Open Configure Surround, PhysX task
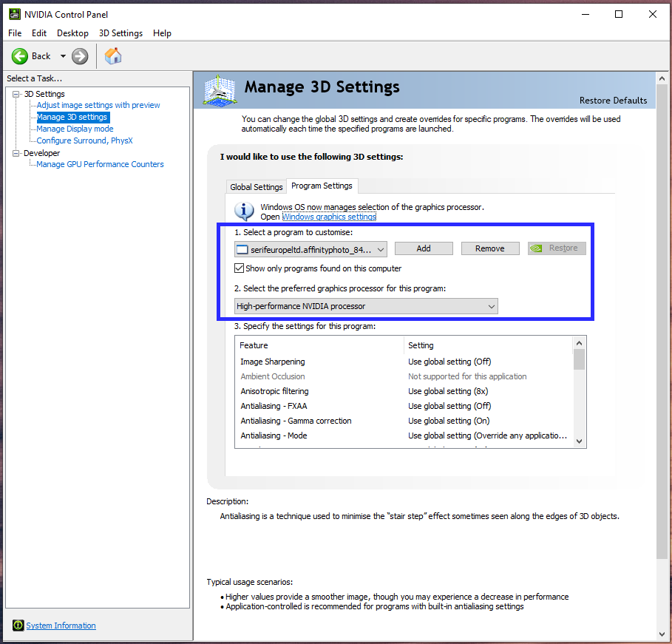The height and width of the screenshot is (644, 672). [x=84, y=140]
